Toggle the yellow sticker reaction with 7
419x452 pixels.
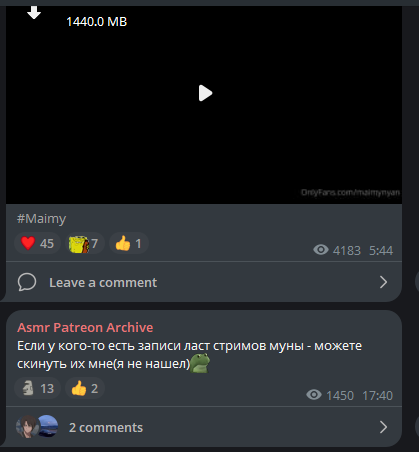coord(85,243)
